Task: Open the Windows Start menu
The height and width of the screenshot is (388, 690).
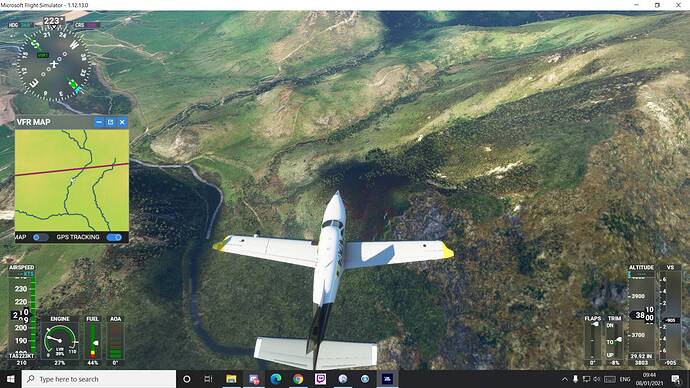Action: (11, 379)
